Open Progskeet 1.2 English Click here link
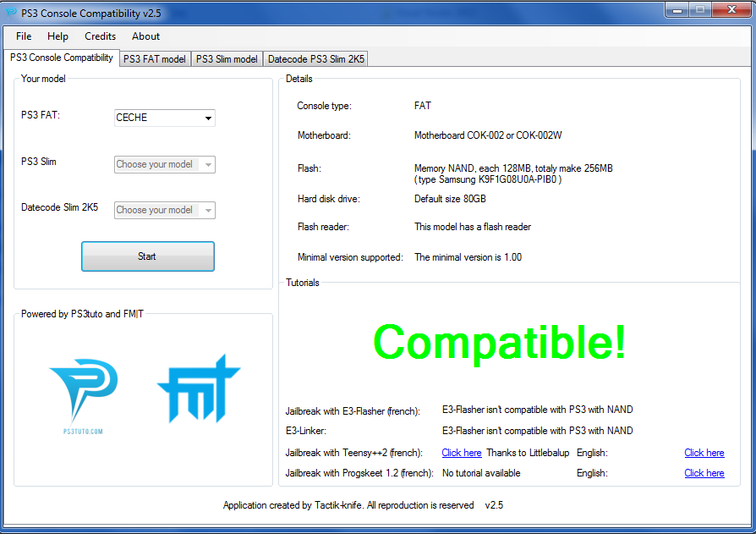Screen dimensions: 756x534 tap(704, 473)
